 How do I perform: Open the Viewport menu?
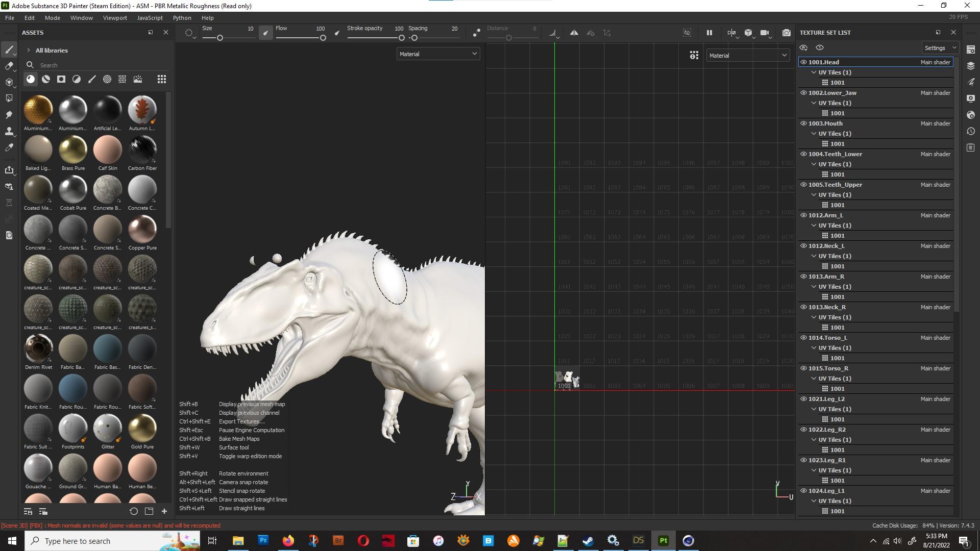[x=115, y=18]
